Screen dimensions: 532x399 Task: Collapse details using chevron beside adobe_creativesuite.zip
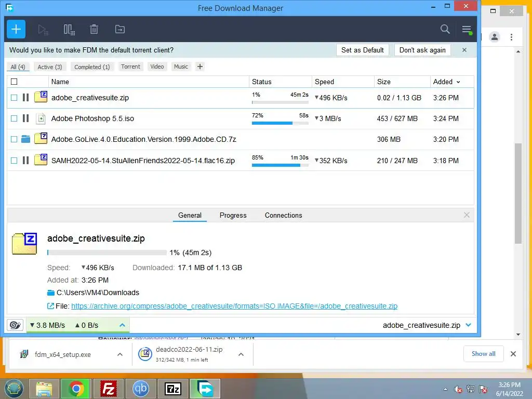point(469,325)
